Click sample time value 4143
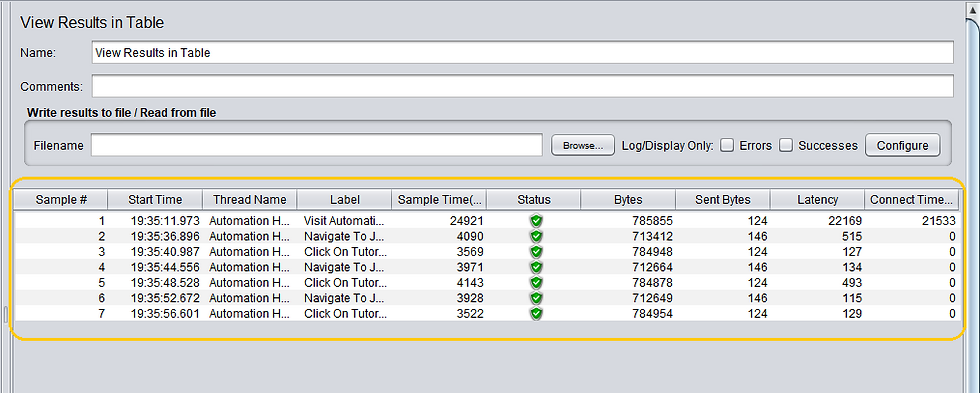Screen dimensions: 980x393 pyautogui.click(x=469, y=282)
